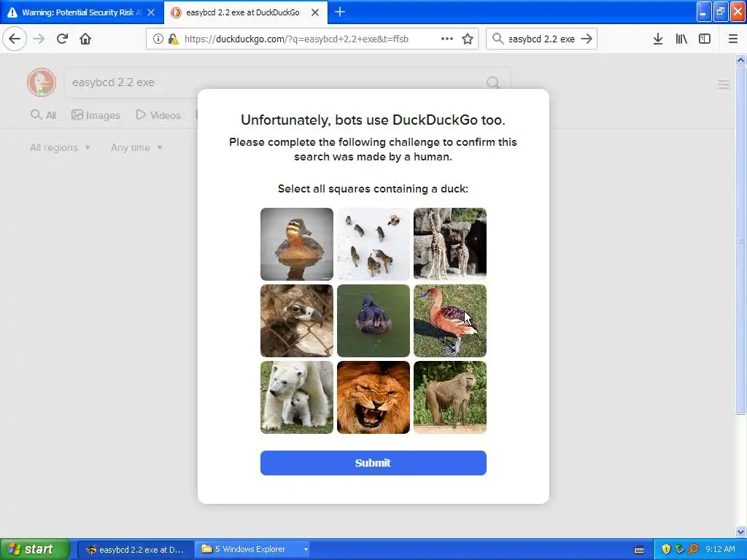Viewport: 747px width, 560px height.
Task: Click the padlock warning icon in address bar
Action: (174, 39)
